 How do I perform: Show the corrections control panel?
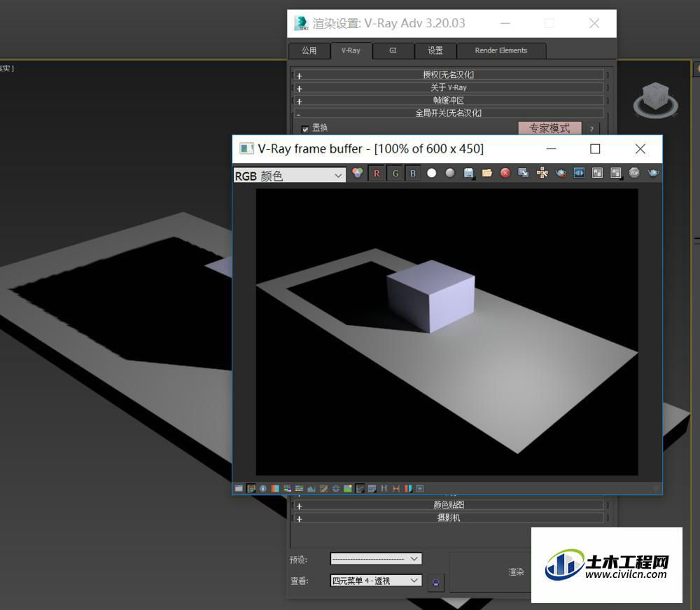(239, 489)
